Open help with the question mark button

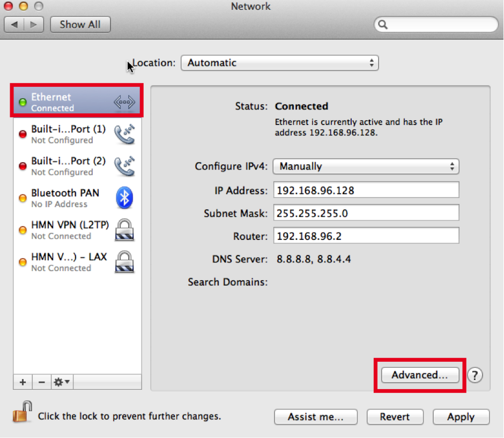pos(475,375)
